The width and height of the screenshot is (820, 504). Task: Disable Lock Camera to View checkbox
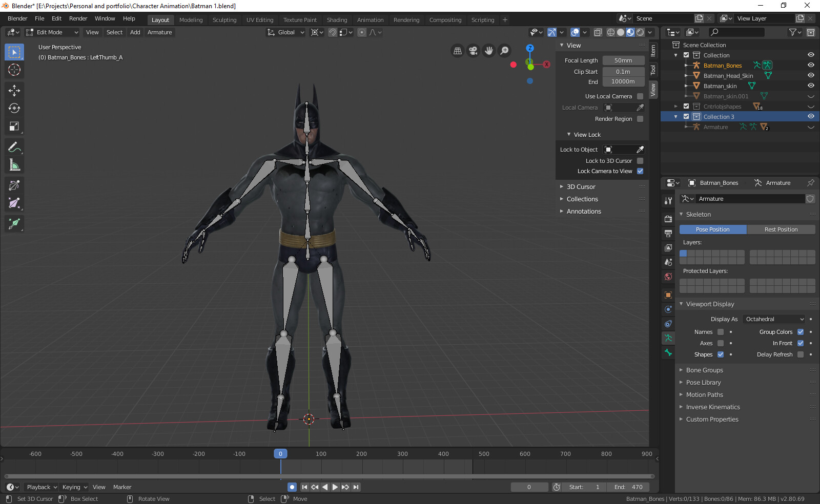[640, 171]
